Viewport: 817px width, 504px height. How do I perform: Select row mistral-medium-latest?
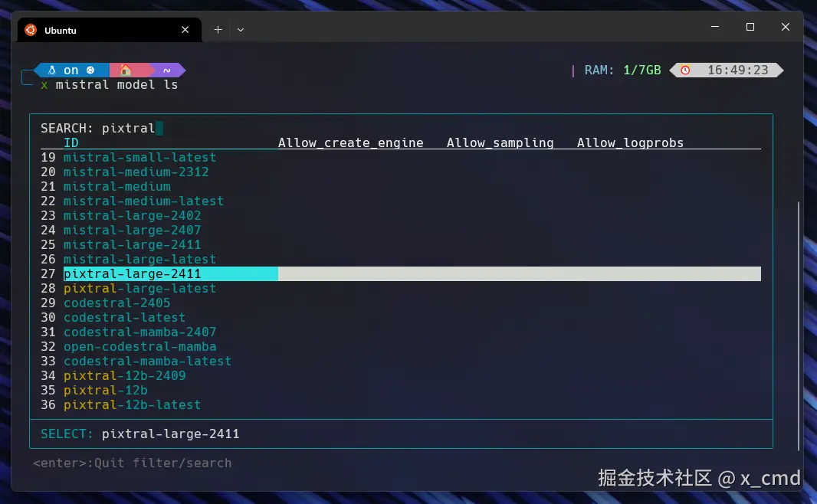[401, 201]
